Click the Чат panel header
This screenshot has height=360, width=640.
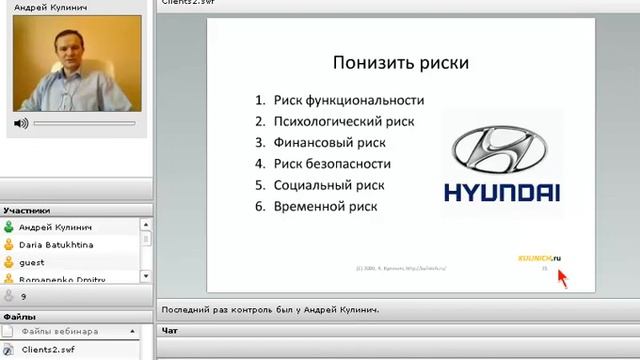[398, 331]
